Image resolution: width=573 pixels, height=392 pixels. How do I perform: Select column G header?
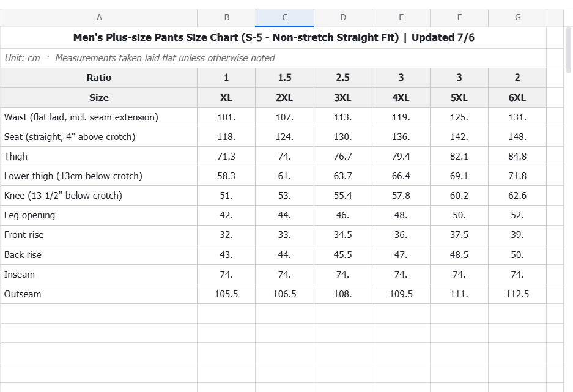[x=517, y=17]
